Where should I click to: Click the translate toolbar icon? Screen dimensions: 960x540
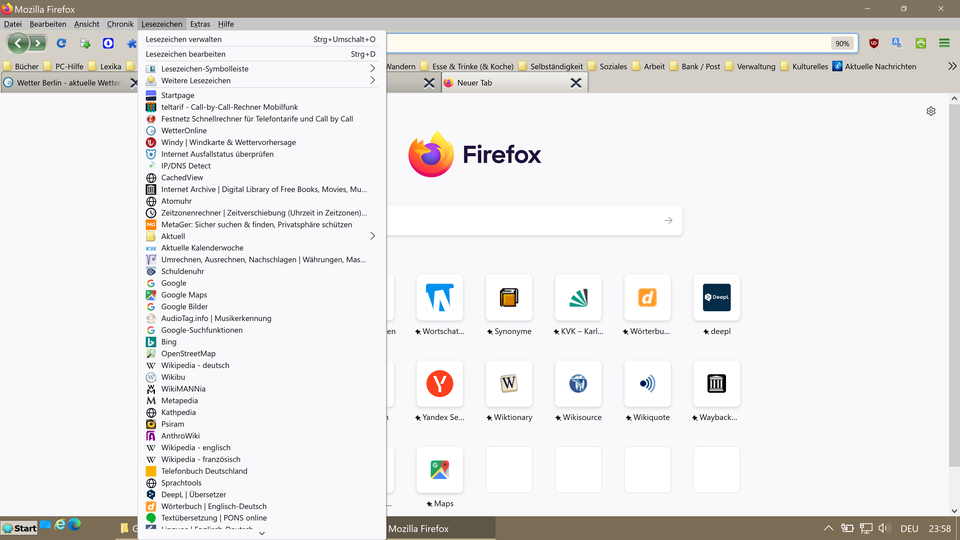pyautogui.click(x=897, y=43)
